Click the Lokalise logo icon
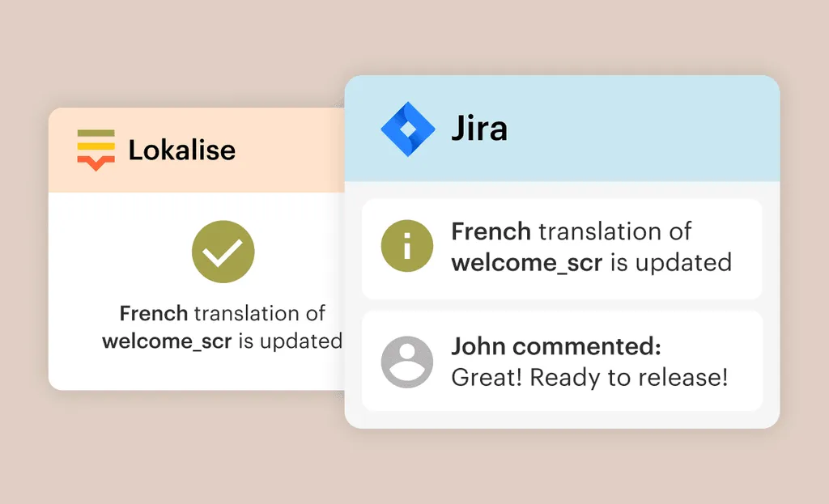 [96, 150]
